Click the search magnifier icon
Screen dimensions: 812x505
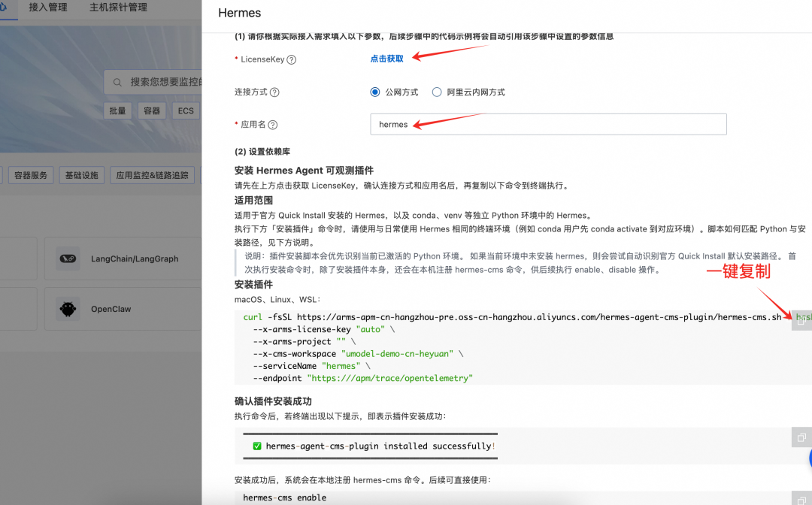pos(117,82)
